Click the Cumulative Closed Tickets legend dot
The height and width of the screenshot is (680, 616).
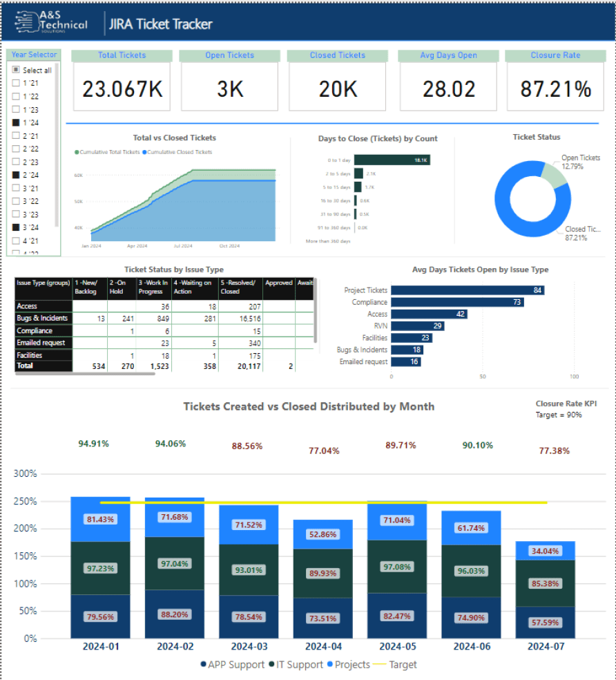pos(145,152)
